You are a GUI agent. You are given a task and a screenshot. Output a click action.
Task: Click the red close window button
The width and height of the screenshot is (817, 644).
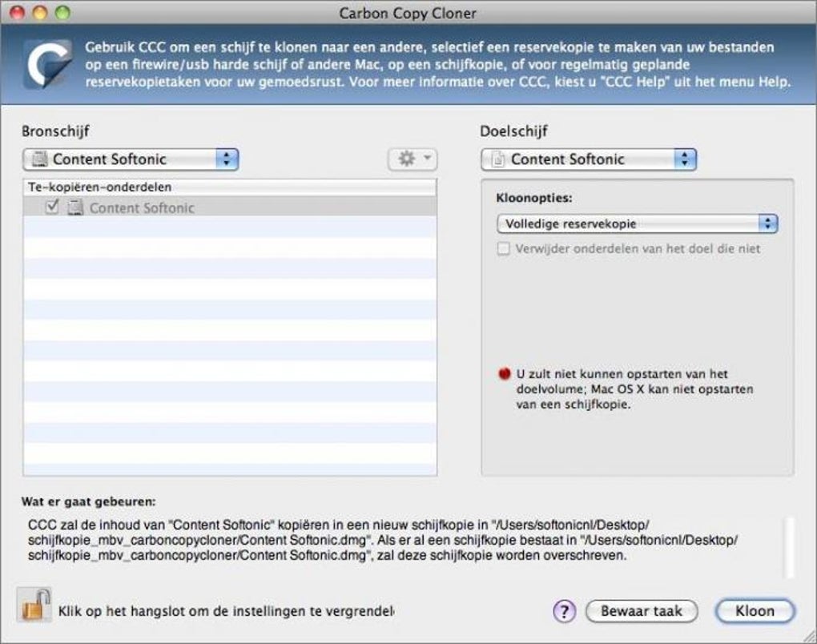(x=18, y=13)
